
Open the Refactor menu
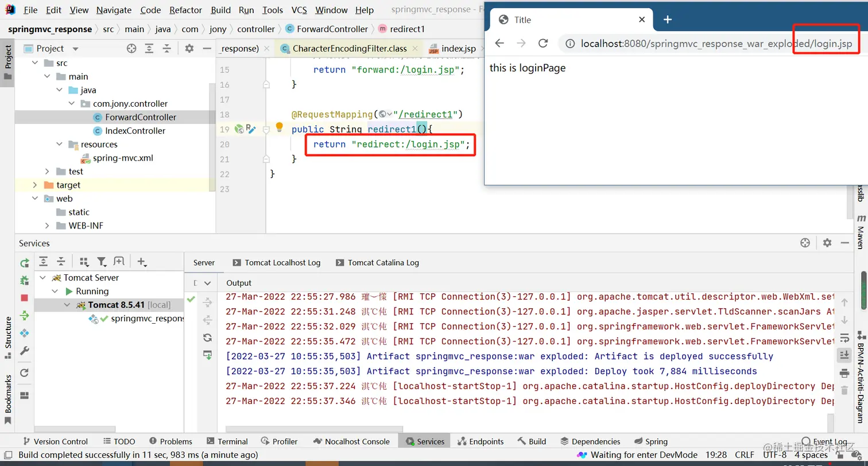point(186,10)
